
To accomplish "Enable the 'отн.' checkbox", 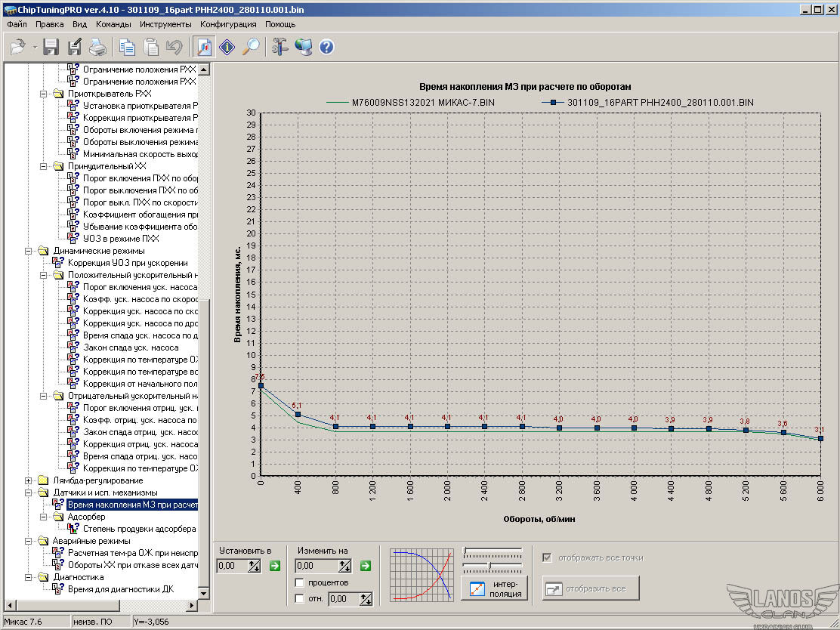I will tap(300, 598).
